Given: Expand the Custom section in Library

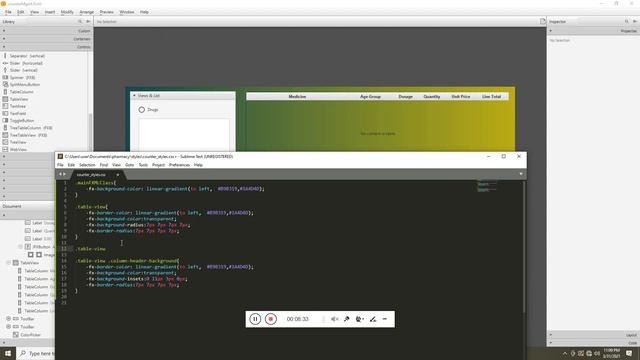Looking at the screenshot, I should pyautogui.click(x=47, y=31).
